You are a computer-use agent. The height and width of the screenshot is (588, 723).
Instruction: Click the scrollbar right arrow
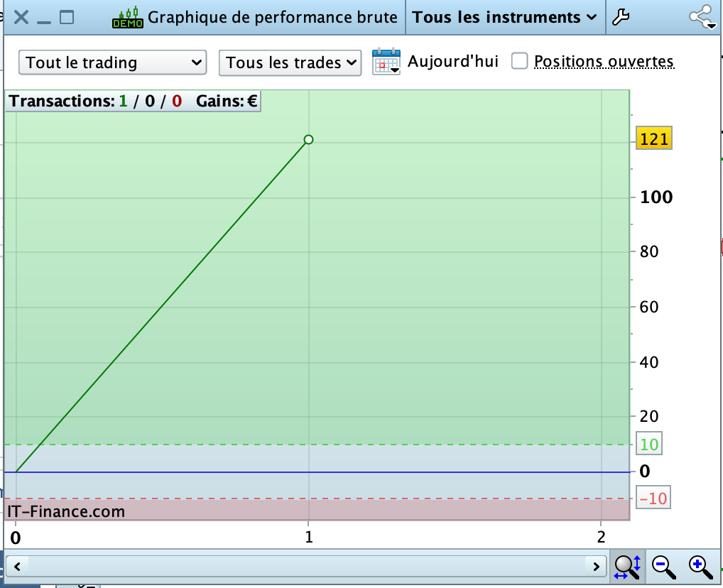click(x=596, y=566)
